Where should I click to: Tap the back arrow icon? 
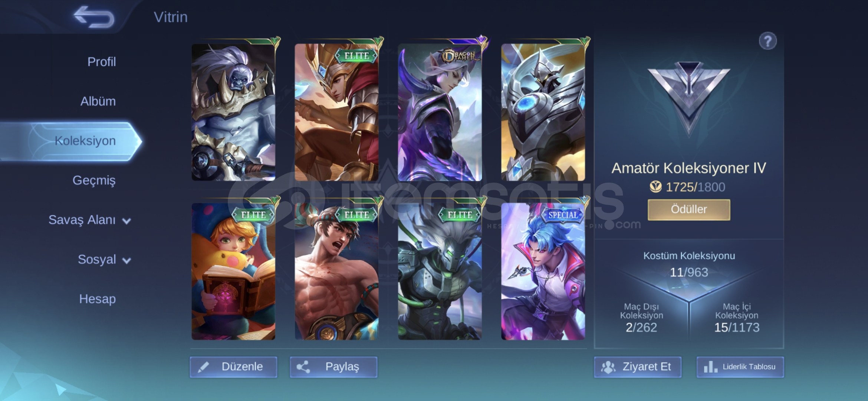click(x=94, y=17)
